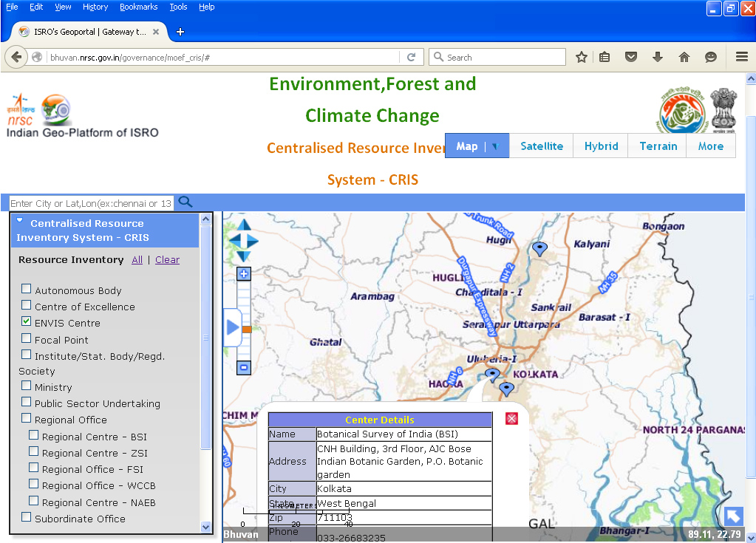Click the Ministry of Environment circular logo

[682, 112]
